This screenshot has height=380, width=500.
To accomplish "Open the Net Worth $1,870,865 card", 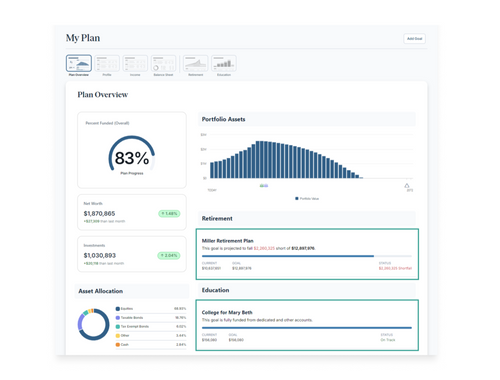I will click(132, 212).
